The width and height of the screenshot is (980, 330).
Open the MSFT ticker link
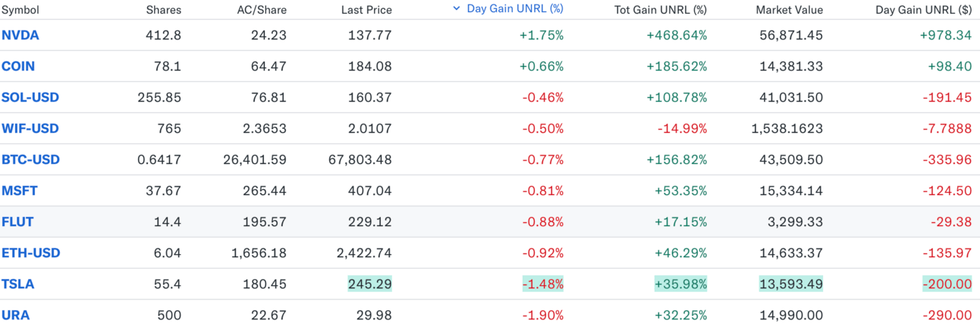[17, 190]
